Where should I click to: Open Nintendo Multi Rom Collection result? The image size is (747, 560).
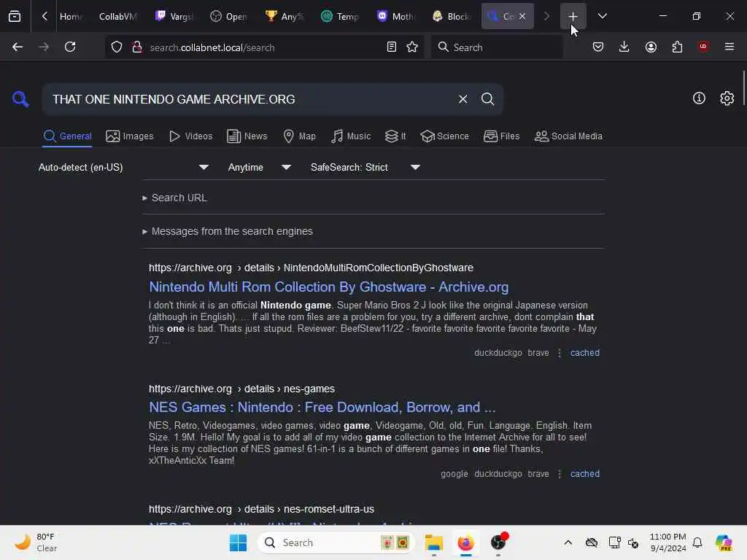coord(328,287)
